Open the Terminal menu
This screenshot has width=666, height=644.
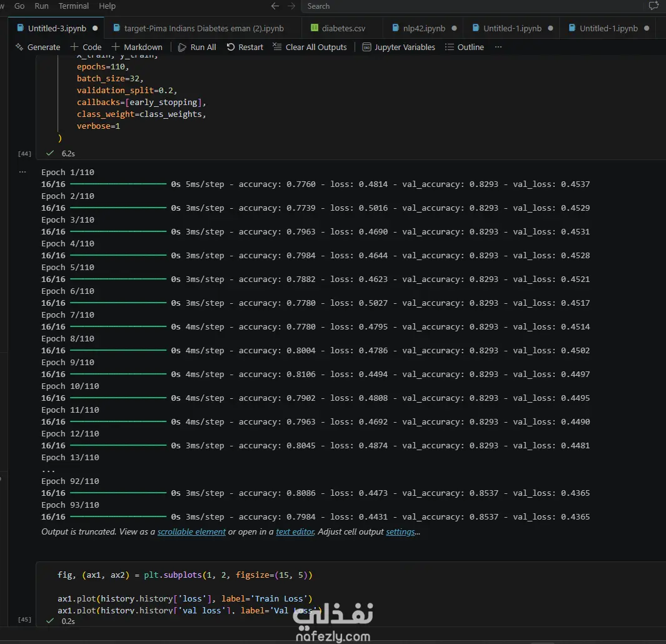click(74, 6)
